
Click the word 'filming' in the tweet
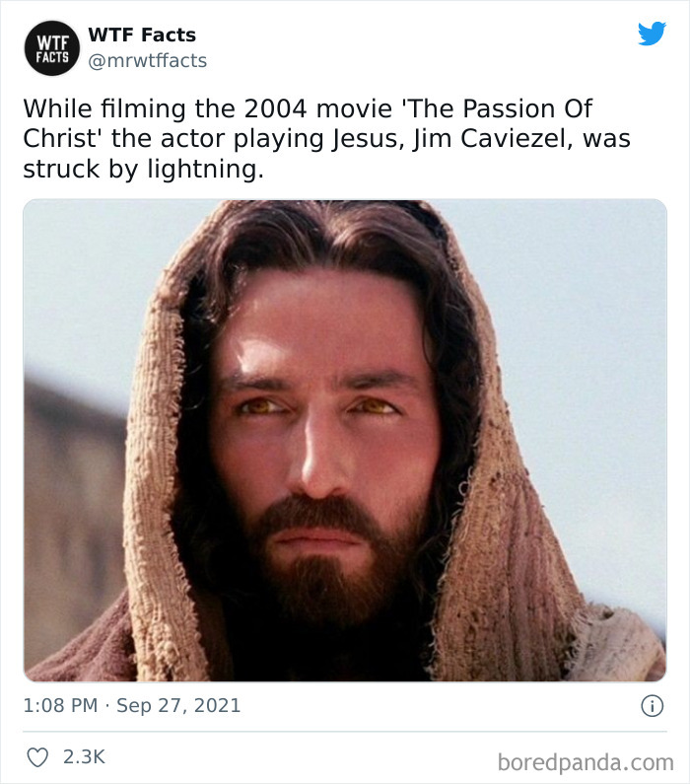click(x=138, y=107)
